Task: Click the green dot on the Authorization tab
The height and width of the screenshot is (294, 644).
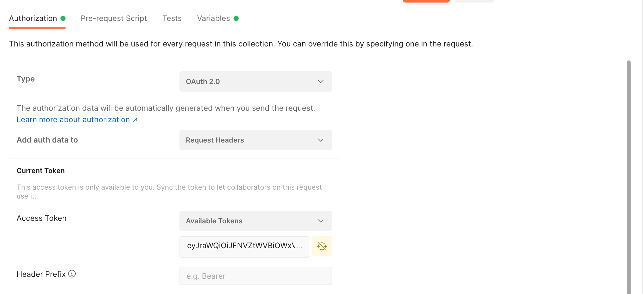Action: (x=63, y=18)
